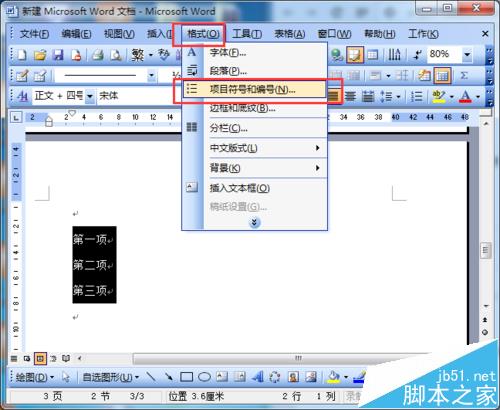The width and height of the screenshot is (500, 410).
Task: Expand hidden menu items with double chevron
Action: pos(254,222)
